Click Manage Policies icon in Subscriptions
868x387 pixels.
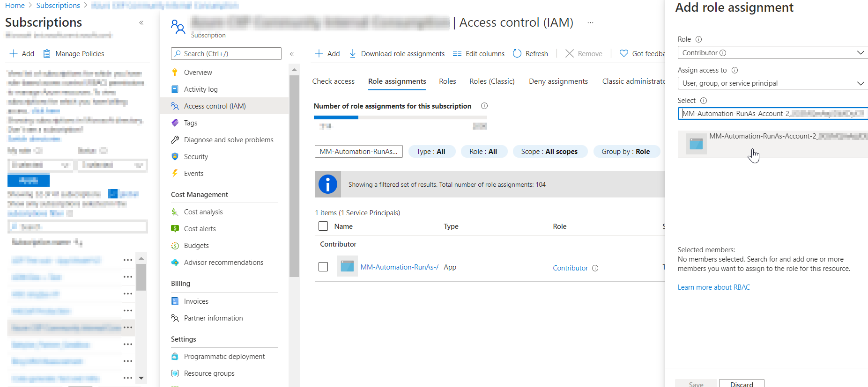coord(47,53)
